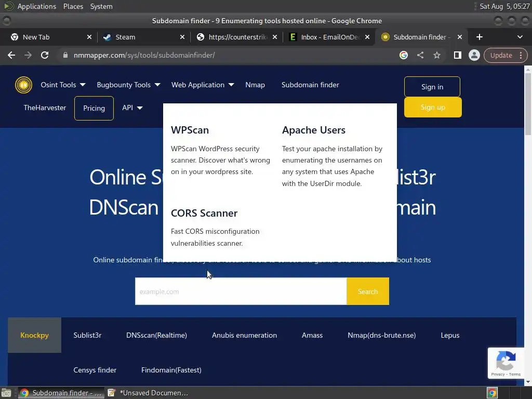Expand the Web Application dropdown
Image resolution: width=532 pixels, height=399 pixels.
pyautogui.click(x=203, y=85)
